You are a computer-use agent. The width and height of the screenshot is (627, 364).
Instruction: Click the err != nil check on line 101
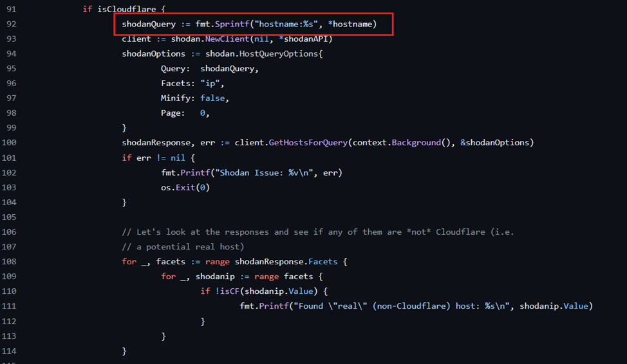[161, 158]
